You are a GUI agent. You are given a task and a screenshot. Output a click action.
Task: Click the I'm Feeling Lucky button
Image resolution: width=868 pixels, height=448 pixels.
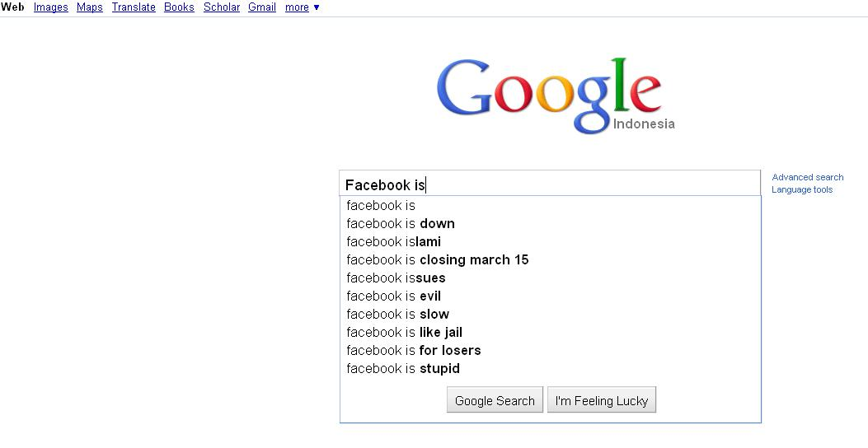[602, 400]
